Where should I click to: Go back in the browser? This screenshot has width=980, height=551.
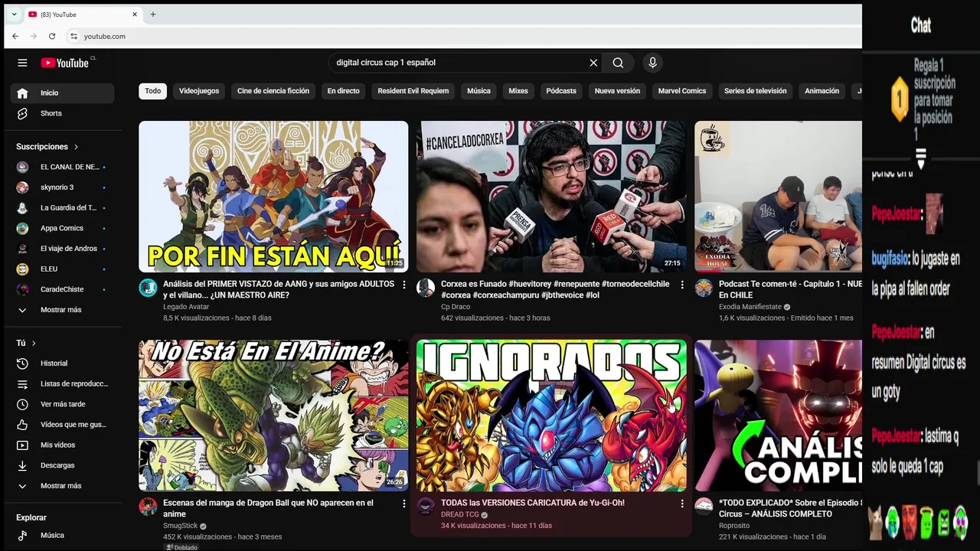pos(15,36)
